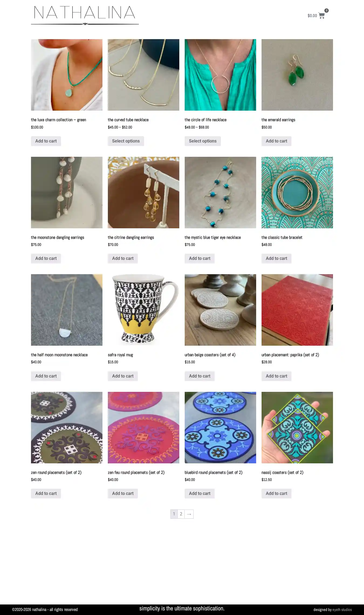Select options for circle of life necklace
This screenshot has height=615, width=364.
pyautogui.click(x=202, y=141)
